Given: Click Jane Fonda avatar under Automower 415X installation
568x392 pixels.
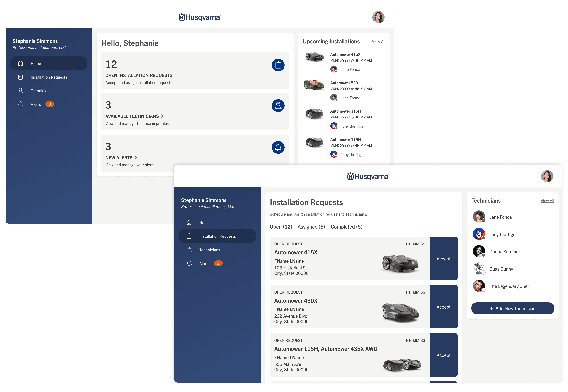Looking at the screenshot, I should pyautogui.click(x=334, y=69).
